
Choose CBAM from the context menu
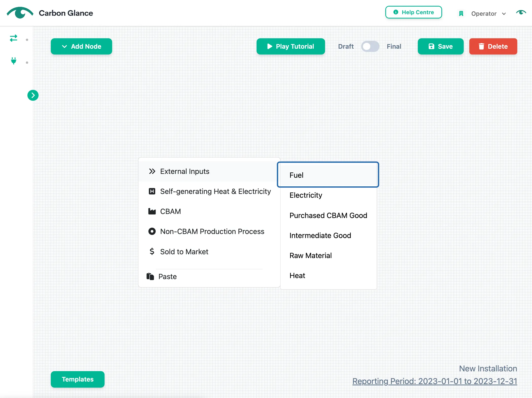(x=209, y=211)
